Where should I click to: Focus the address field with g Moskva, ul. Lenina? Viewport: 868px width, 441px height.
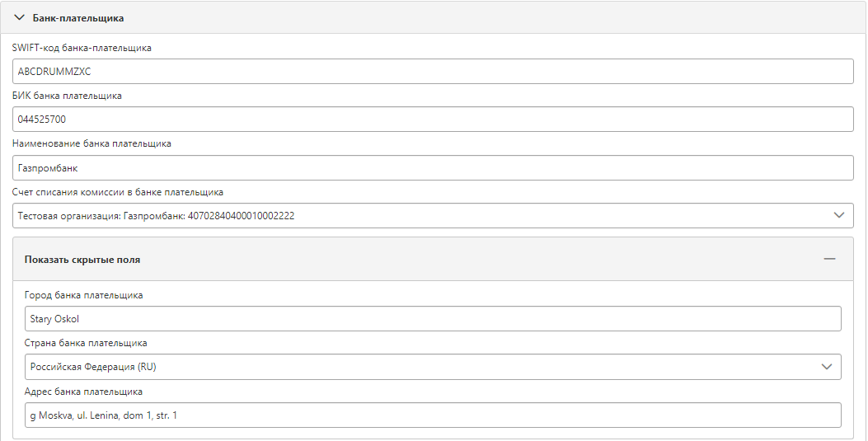tap(433, 415)
